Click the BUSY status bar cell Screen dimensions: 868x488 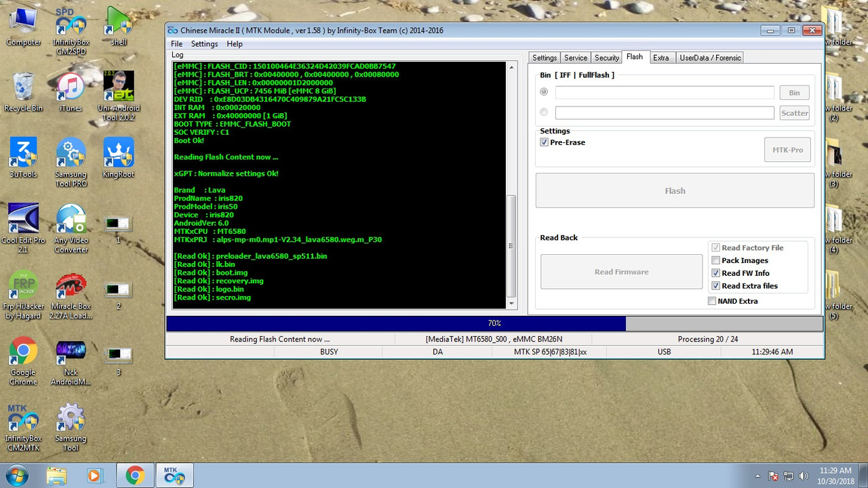329,352
